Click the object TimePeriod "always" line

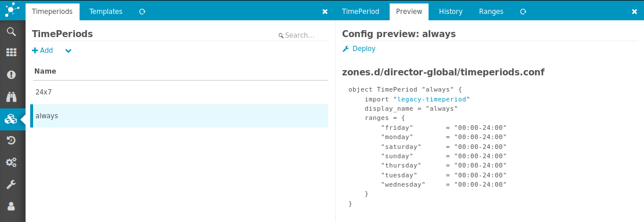point(405,90)
